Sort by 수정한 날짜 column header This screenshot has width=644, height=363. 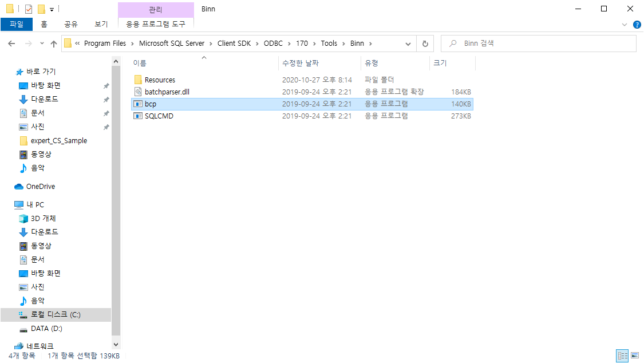[x=301, y=63]
